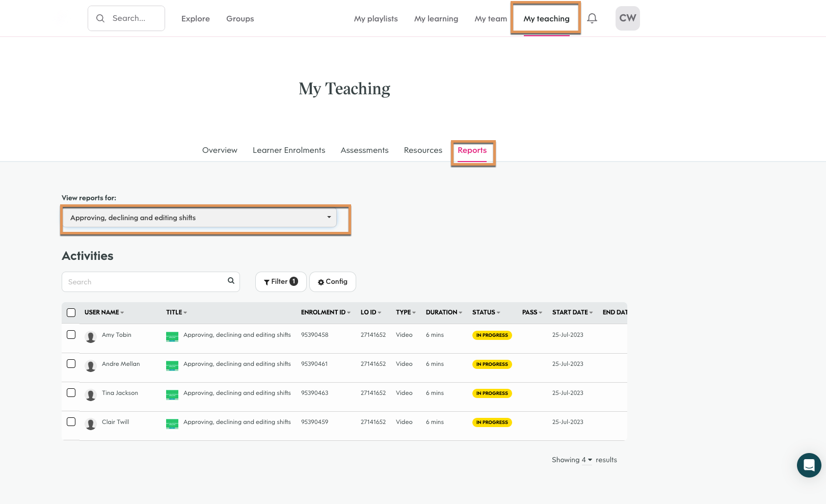
Task: Click the Config button
Action: coord(332,282)
